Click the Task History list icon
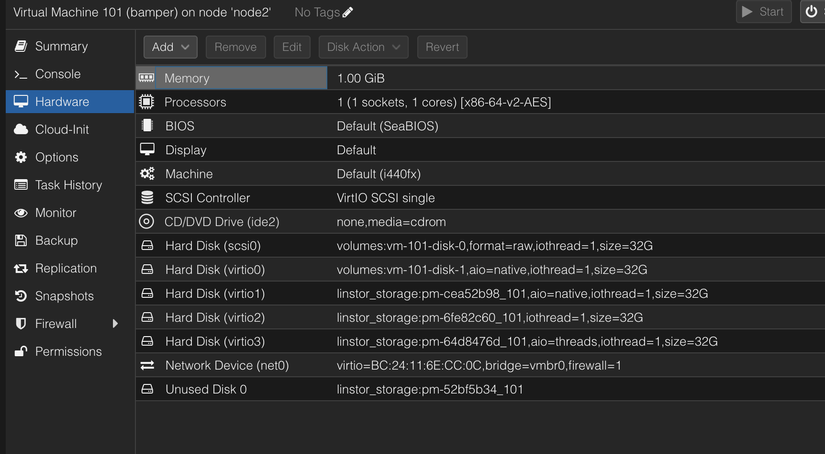The image size is (825, 454). pyautogui.click(x=21, y=185)
